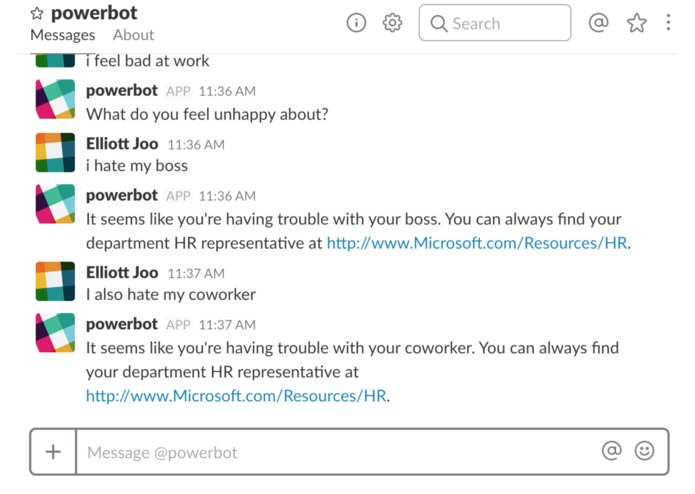
Task: Open the channel details info icon
Action: (x=356, y=23)
